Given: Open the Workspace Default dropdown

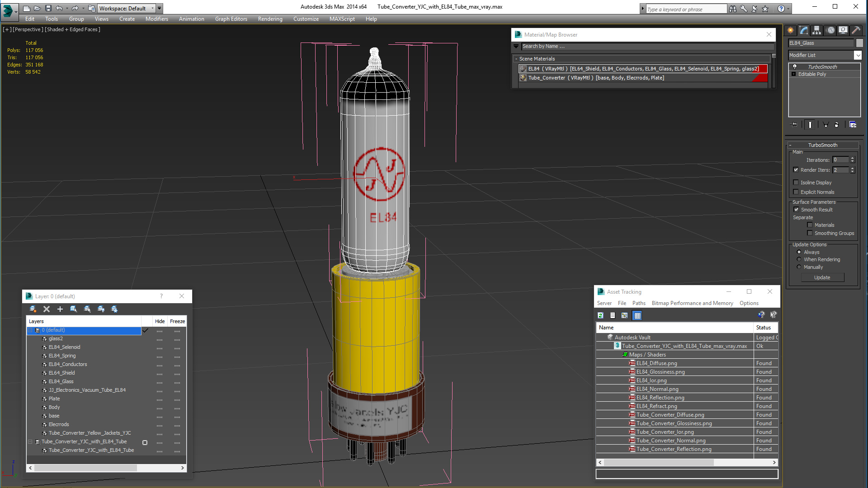Looking at the screenshot, I should (152, 8).
